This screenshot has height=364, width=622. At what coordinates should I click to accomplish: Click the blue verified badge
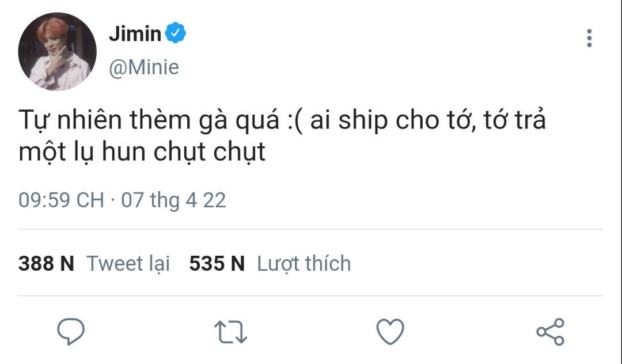point(175,33)
